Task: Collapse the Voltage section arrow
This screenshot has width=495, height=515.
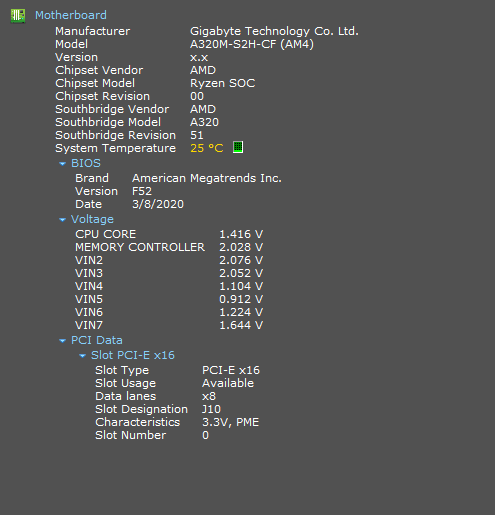Action: [62, 220]
